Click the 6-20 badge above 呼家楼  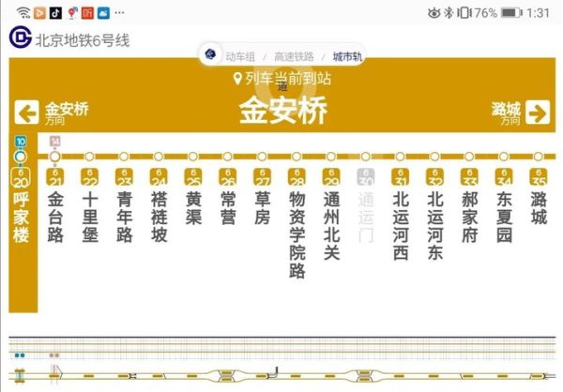point(21,177)
